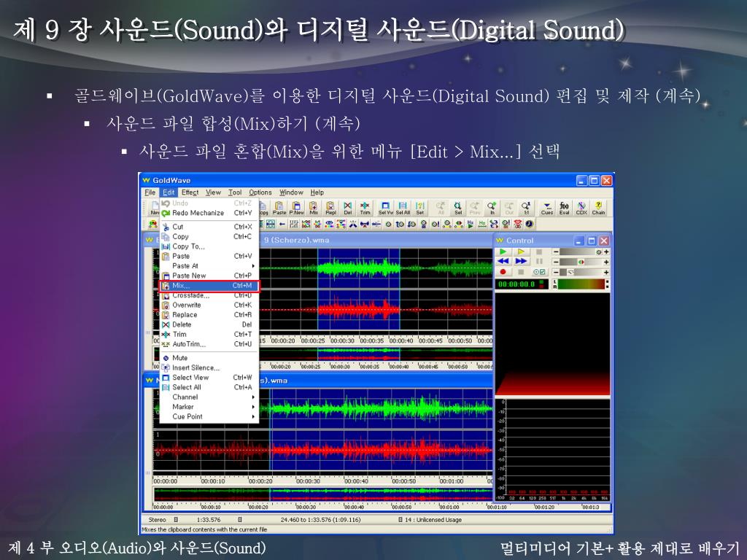Click the CDX toolbar icon

(x=581, y=208)
